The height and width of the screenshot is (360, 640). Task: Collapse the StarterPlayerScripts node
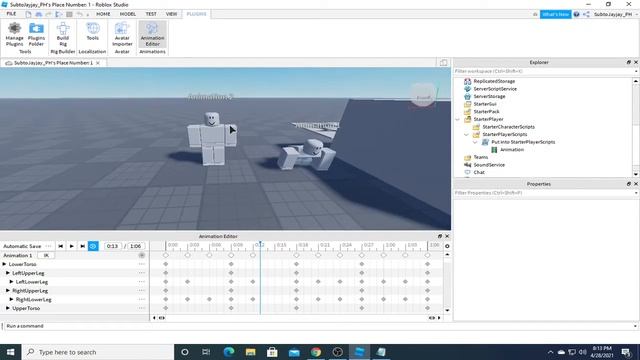(x=467, y=134)
